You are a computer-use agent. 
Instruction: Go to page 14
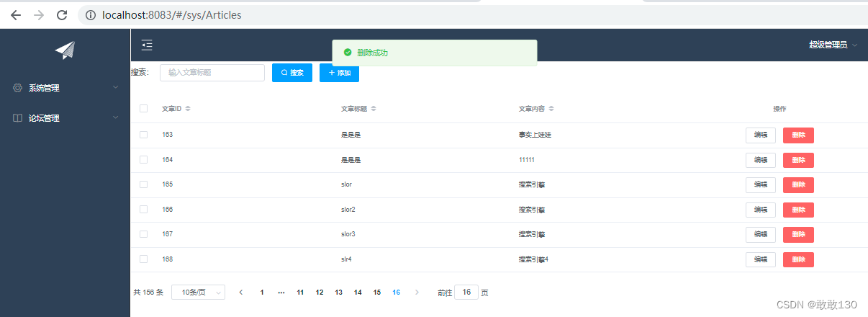coord(358,293)
